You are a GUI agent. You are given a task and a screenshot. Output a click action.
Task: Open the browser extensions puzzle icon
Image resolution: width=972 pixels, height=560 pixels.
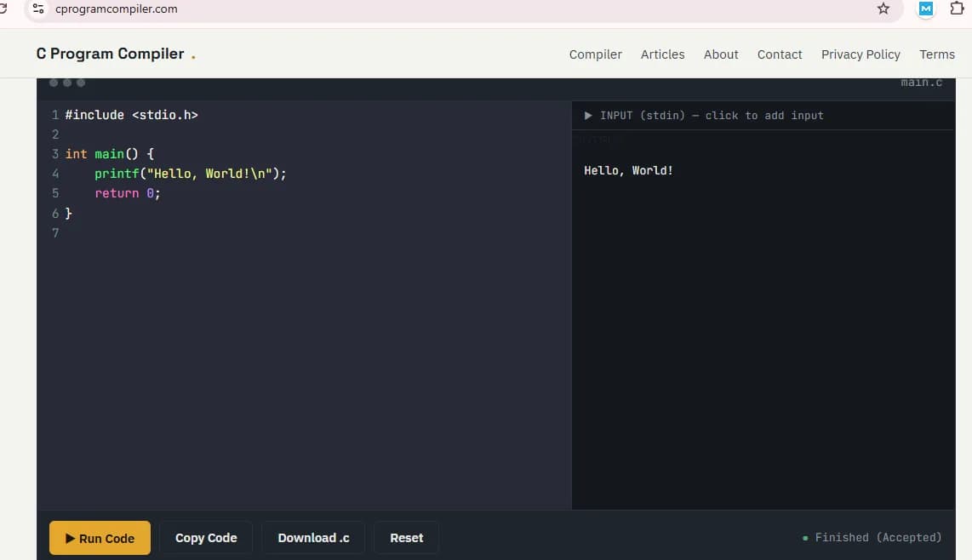pos(957,9)
